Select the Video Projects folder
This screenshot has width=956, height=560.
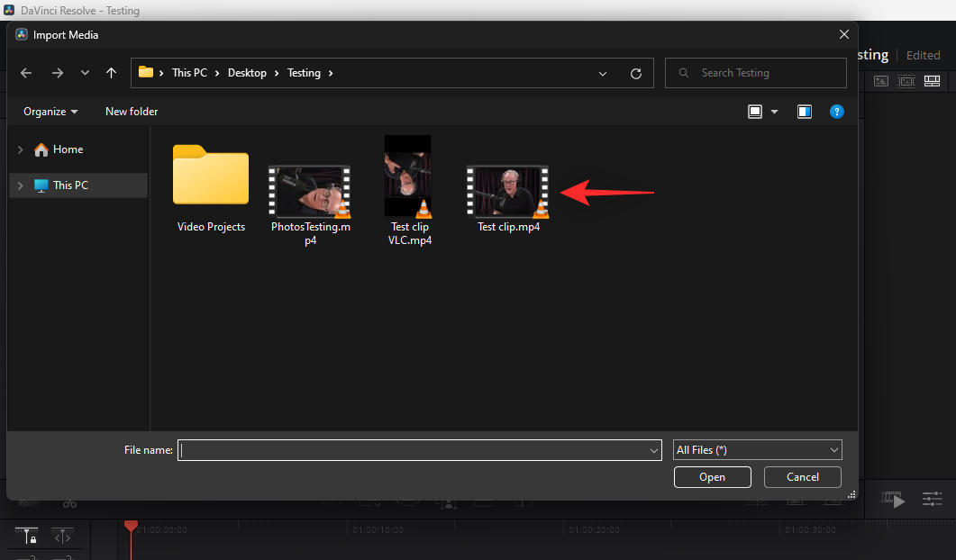[211, 175]
